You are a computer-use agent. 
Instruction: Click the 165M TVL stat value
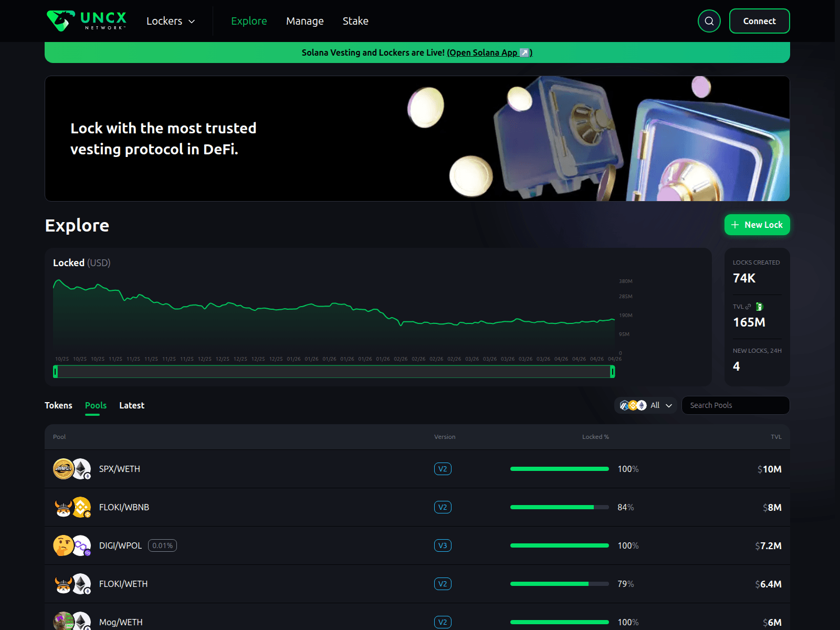(749, 322)
